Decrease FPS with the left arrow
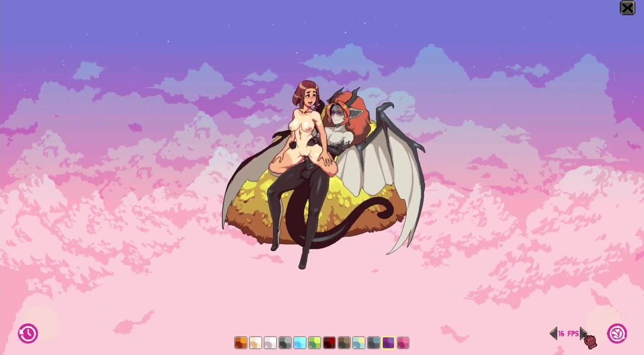Image resolution: width=644 pixels, height=355 pixels. (553, 333)
